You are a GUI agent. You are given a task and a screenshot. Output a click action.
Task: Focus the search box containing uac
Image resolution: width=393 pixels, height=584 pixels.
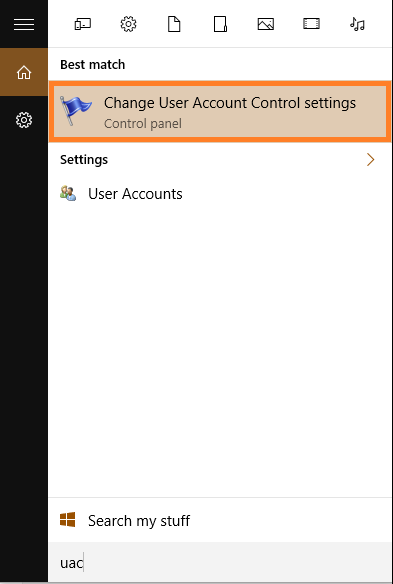(220, 562)
